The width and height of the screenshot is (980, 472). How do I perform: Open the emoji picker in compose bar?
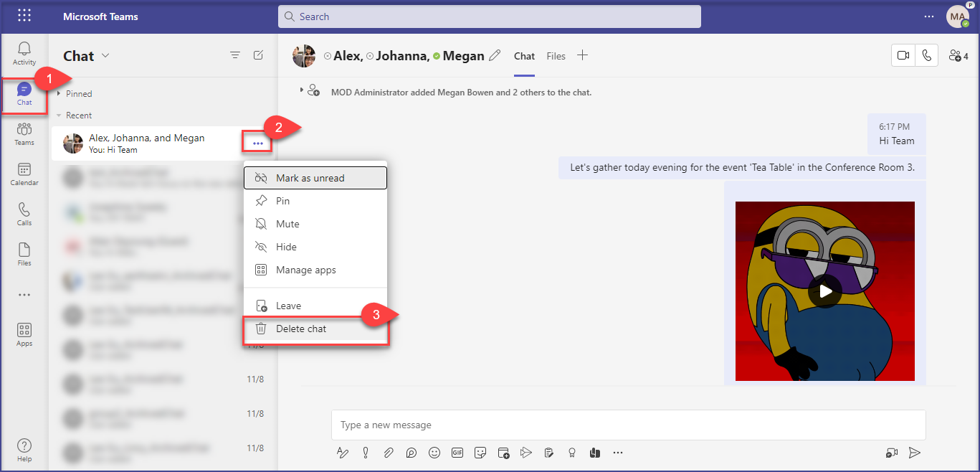click(434, 453)
